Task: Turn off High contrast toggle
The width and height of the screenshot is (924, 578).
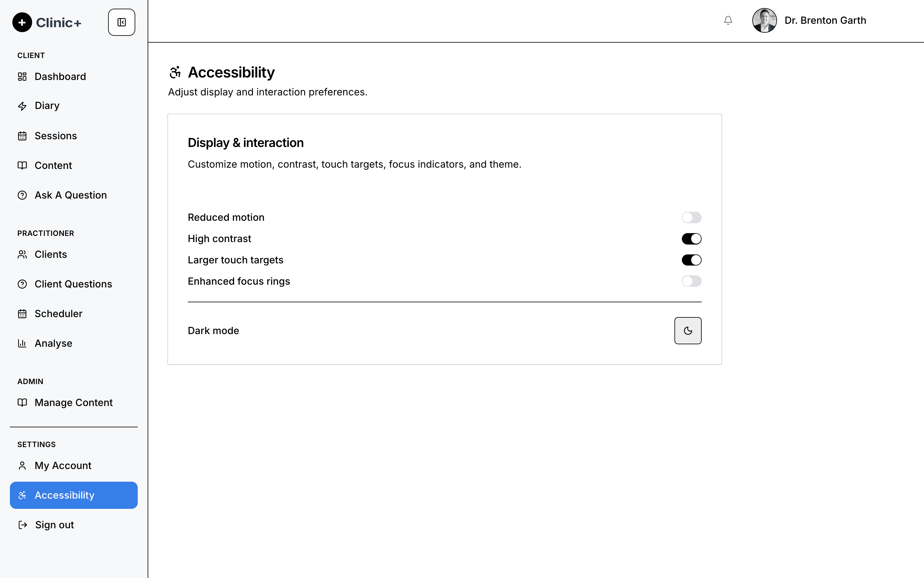Action: 691,239
